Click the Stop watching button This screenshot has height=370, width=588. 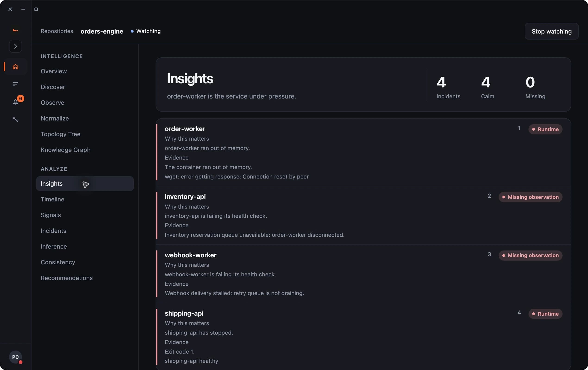pos(551,31)
